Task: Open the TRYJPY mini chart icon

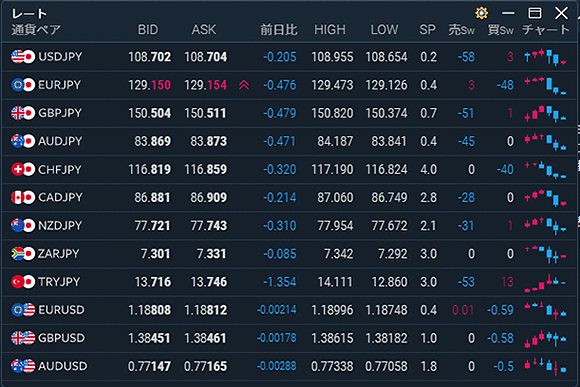Action: (x=545, y=282)
